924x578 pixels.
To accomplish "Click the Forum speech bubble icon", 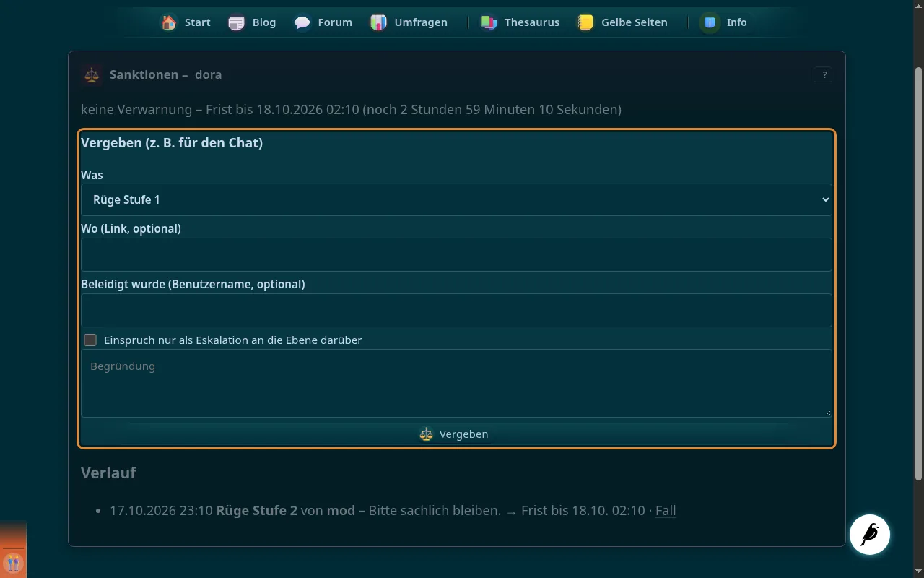I will (302, 22).
